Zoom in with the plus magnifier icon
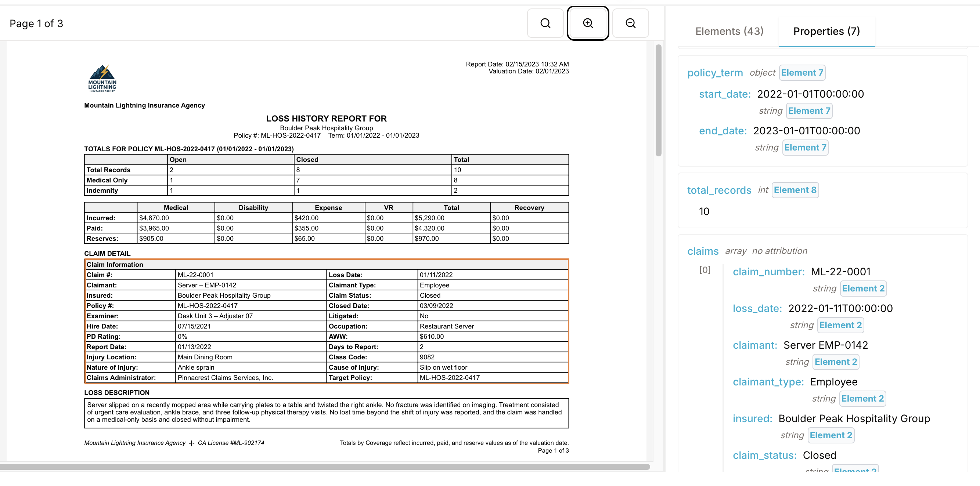Screen dimensions: 980x486 tap(587, 23)
